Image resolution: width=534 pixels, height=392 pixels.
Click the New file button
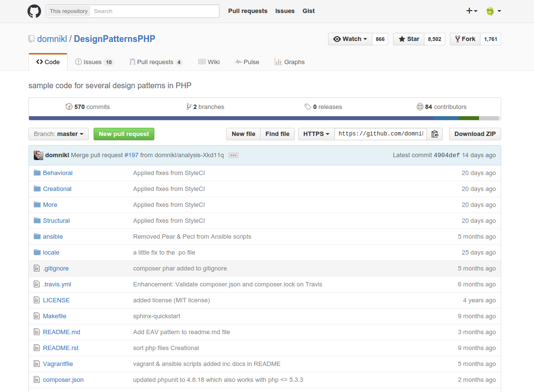244,134
